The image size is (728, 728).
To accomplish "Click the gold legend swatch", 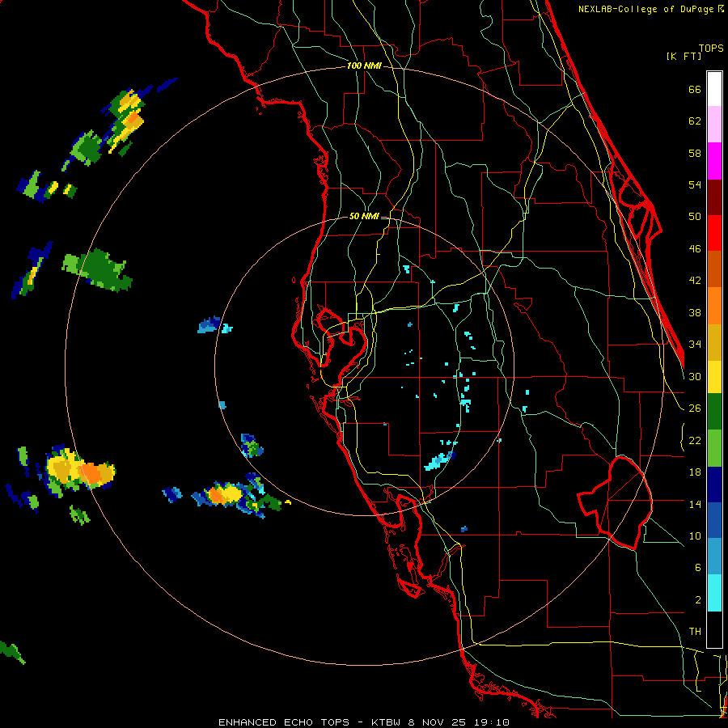I will tap(714, 342).
